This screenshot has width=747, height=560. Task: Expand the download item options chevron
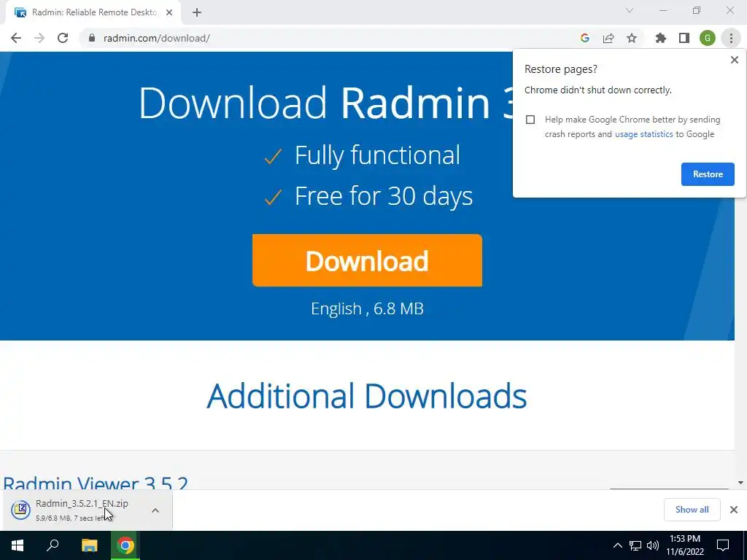point(155,510)
